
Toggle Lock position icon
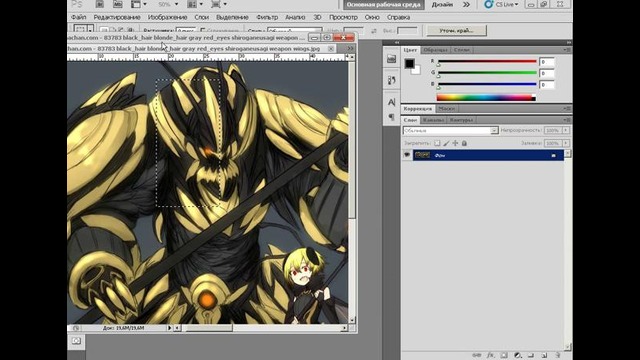pyautogui.click(x=455, y=143)
